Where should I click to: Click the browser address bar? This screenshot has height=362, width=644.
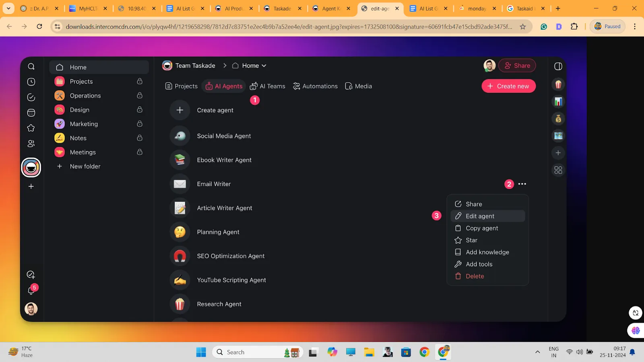tap(289, 27)
